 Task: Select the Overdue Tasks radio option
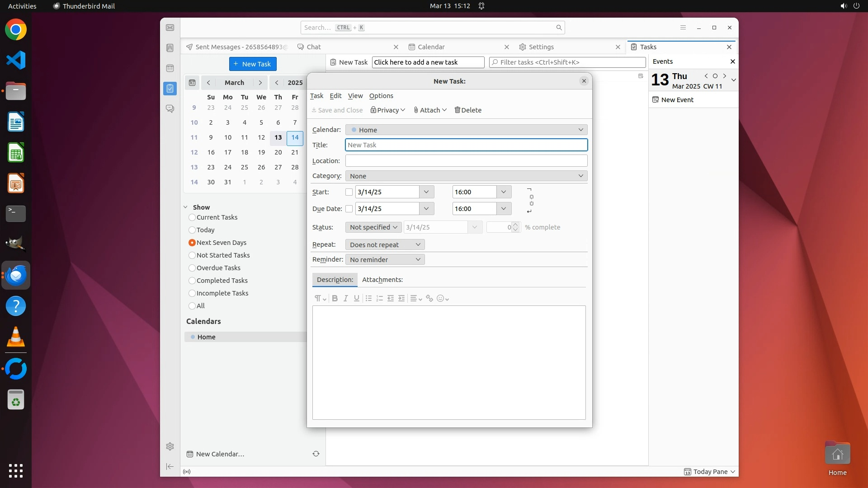[192, 268]
